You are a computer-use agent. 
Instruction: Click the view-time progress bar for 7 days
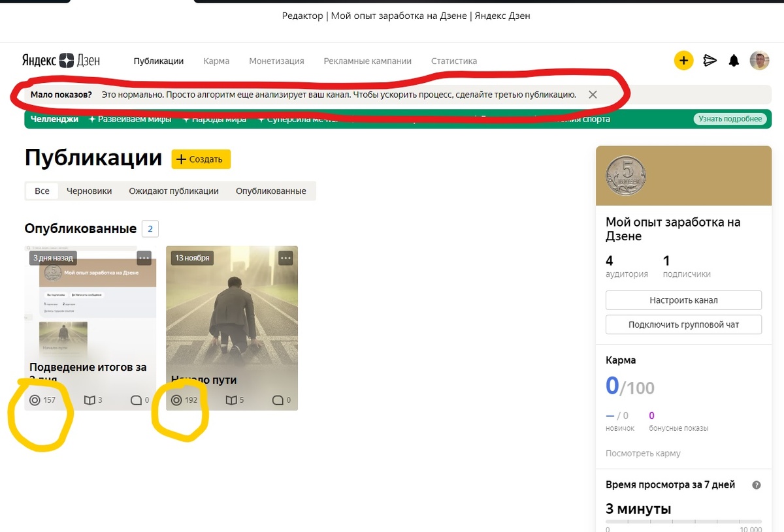(683, 521)
